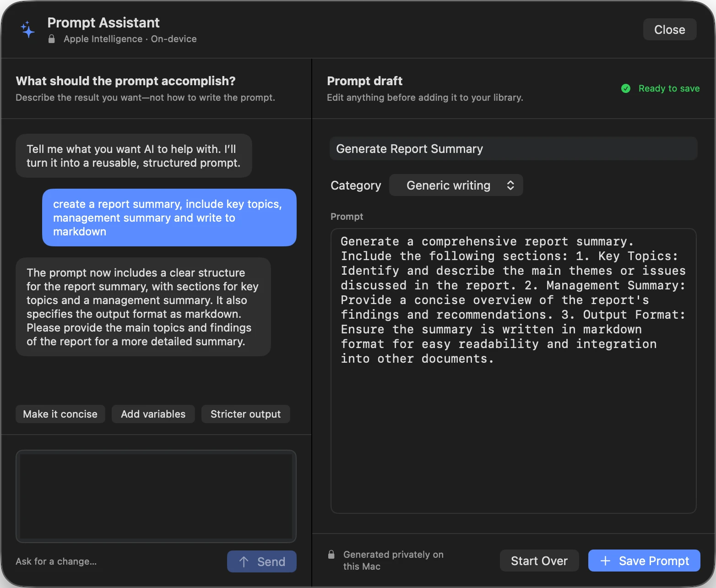Start Over with a new prompt
This screenshot has height=588, width=716.
coord(539,561)
